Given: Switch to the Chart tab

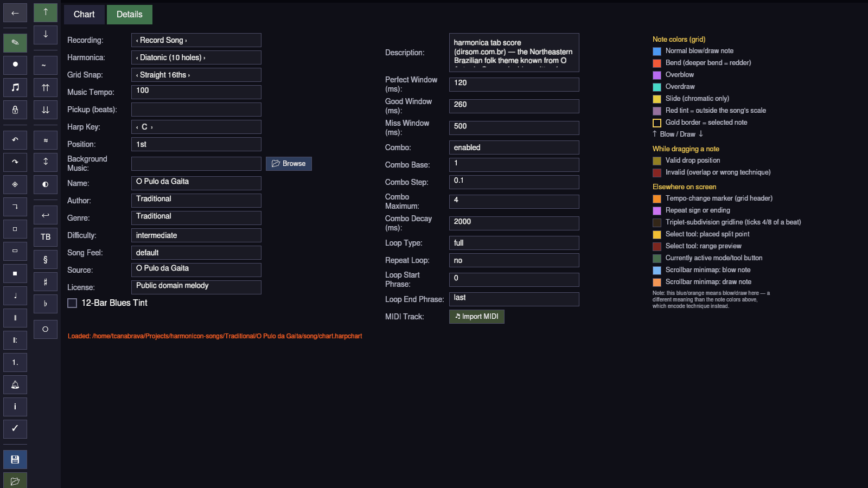Looking at the screenshot, I should 84,15.
